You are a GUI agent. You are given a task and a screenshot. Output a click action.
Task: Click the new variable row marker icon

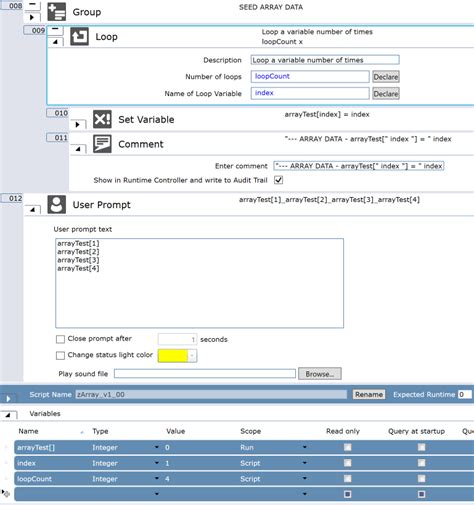(6, 493)
